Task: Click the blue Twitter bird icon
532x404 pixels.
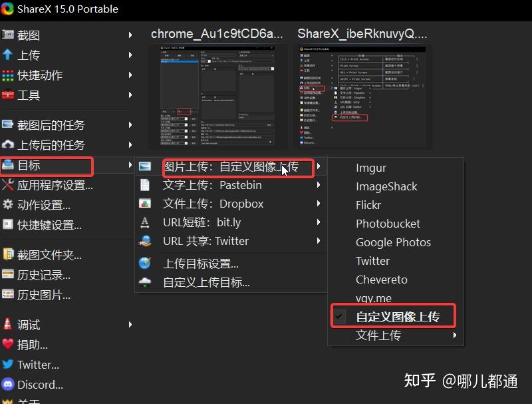Action: [x=9, y=365]
